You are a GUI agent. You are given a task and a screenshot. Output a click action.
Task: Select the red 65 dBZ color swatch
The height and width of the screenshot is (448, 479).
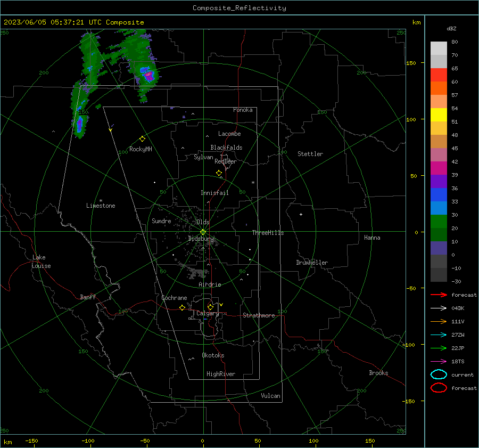click(439, 75)
